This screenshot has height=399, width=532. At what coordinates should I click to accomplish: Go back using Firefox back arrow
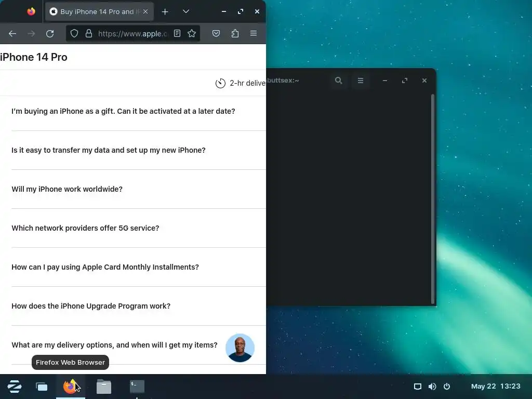(12, 34)
